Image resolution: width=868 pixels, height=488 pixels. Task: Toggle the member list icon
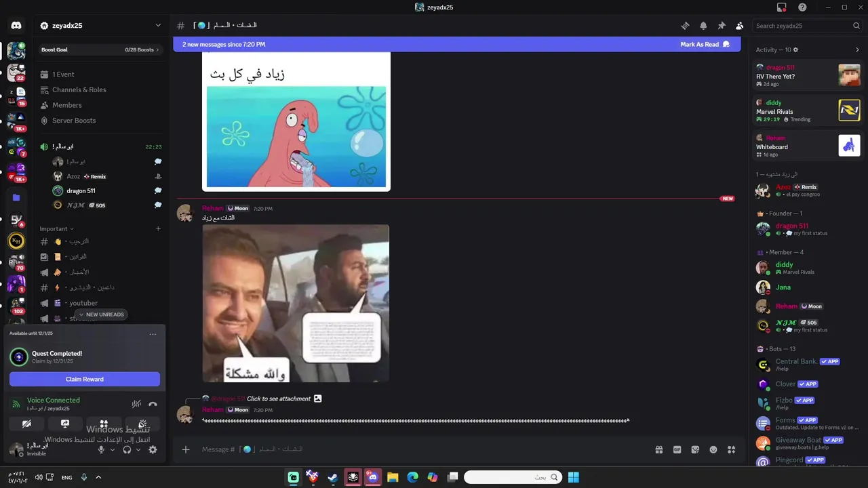click(739, 26)
